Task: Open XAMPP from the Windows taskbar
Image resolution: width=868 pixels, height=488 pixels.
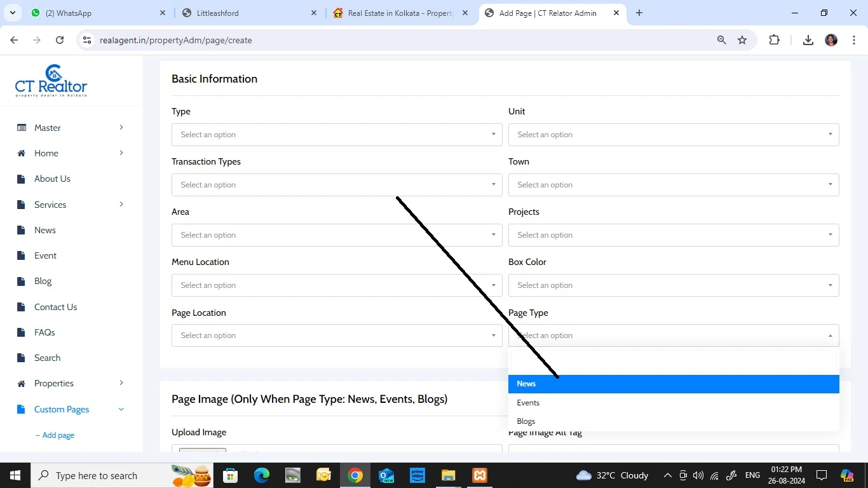Action: pyautogui.click(x=479, y=475)
